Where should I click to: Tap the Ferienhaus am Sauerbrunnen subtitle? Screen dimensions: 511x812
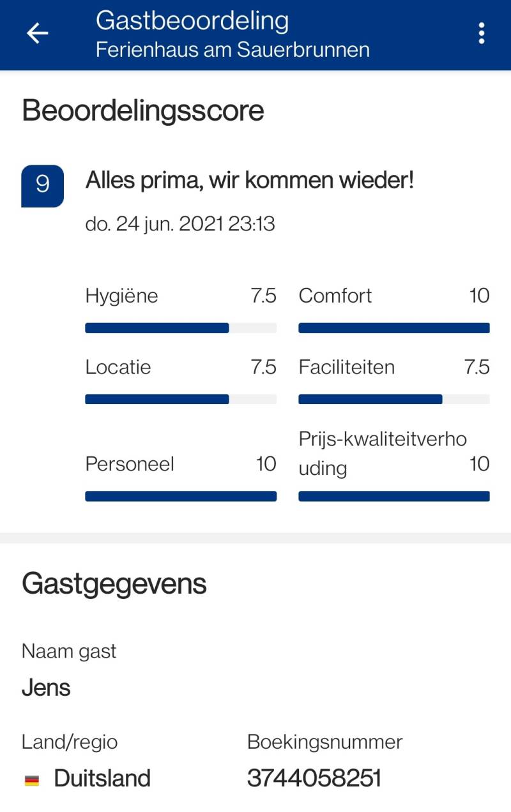(x=233, y=50)
